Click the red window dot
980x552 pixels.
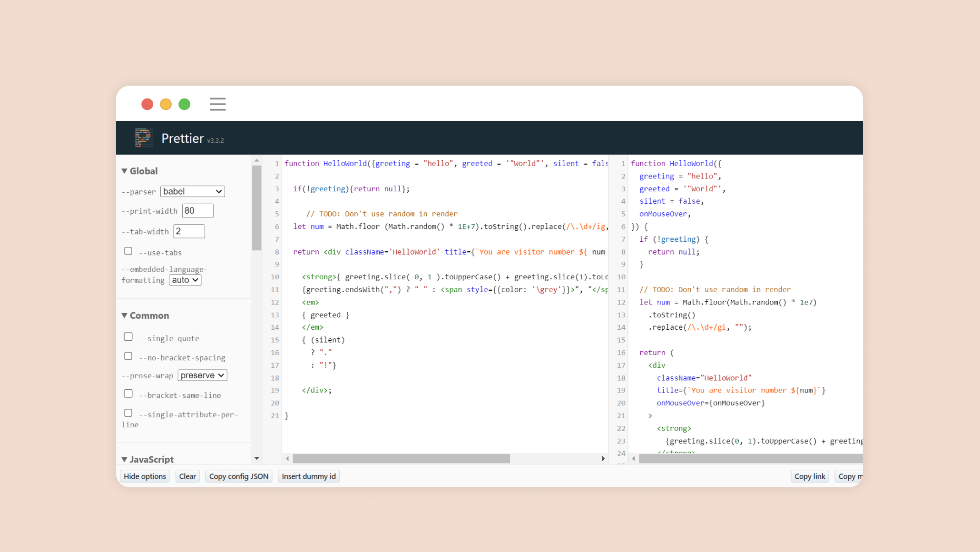pyautogui.click(x=147, y=104)
